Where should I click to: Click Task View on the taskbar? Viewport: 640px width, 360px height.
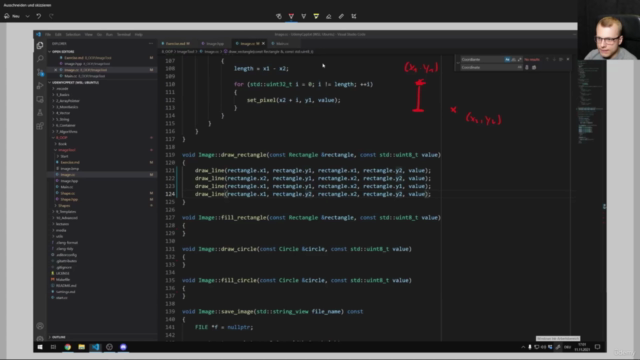(x=53, y=347)
